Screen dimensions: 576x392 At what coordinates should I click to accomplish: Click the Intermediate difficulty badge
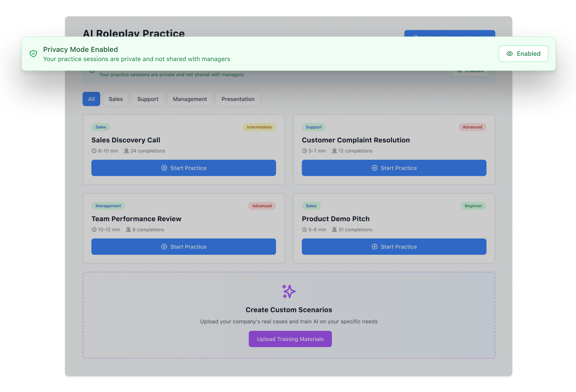(259, 127)
